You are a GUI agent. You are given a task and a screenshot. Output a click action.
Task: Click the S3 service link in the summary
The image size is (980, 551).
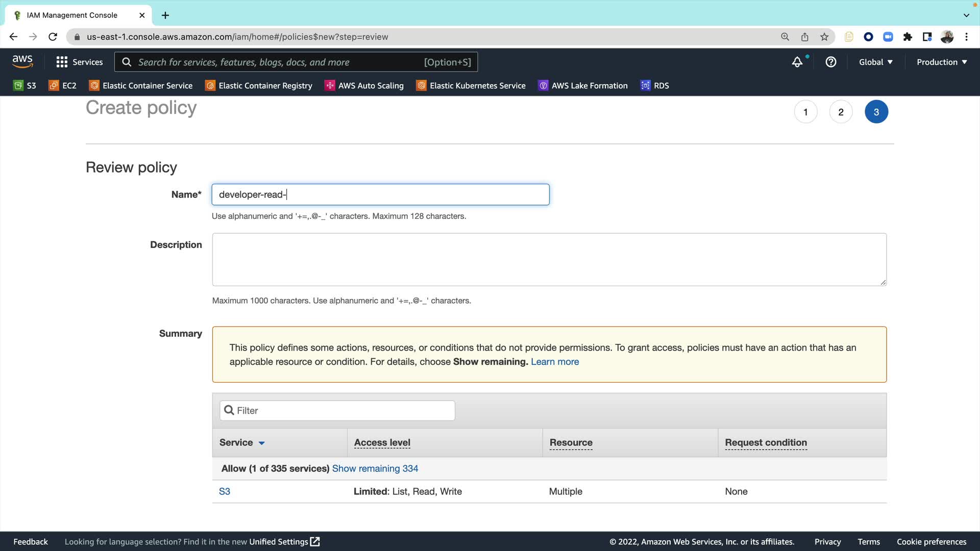[x=224, y=491]
